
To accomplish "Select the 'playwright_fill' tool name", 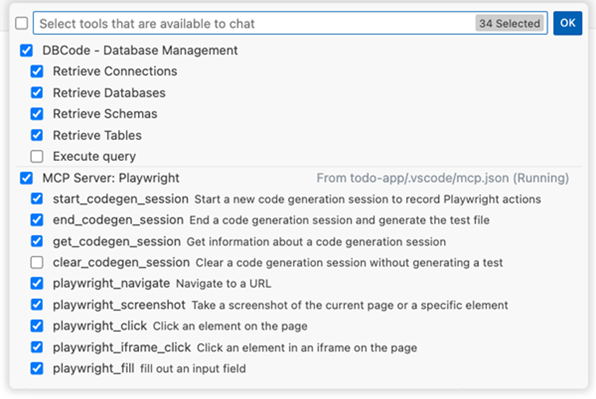I will [94, 368].
